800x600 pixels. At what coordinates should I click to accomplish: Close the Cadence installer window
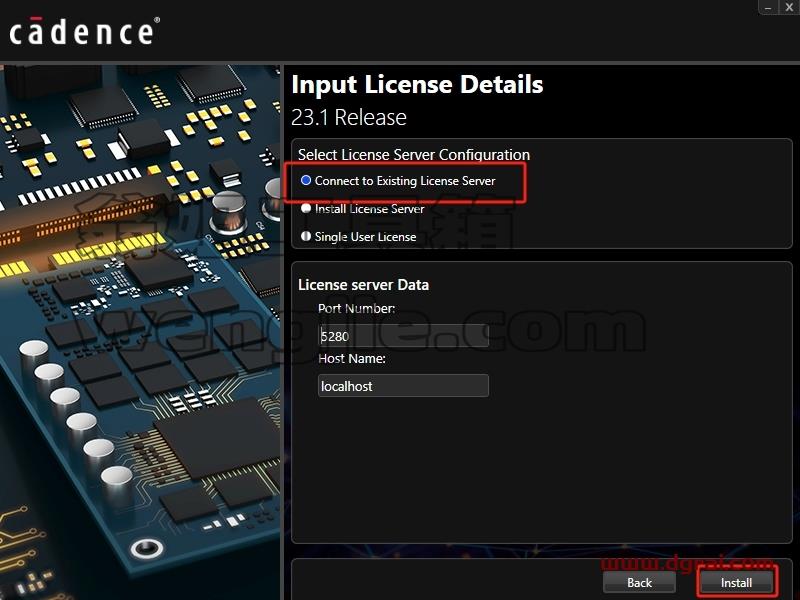(x=789, y=7)
